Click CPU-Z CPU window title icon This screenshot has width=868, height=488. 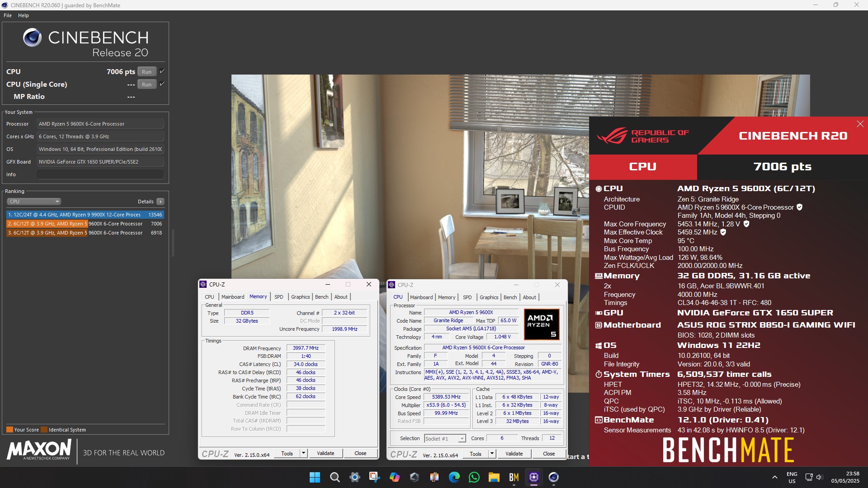point(392,285)
